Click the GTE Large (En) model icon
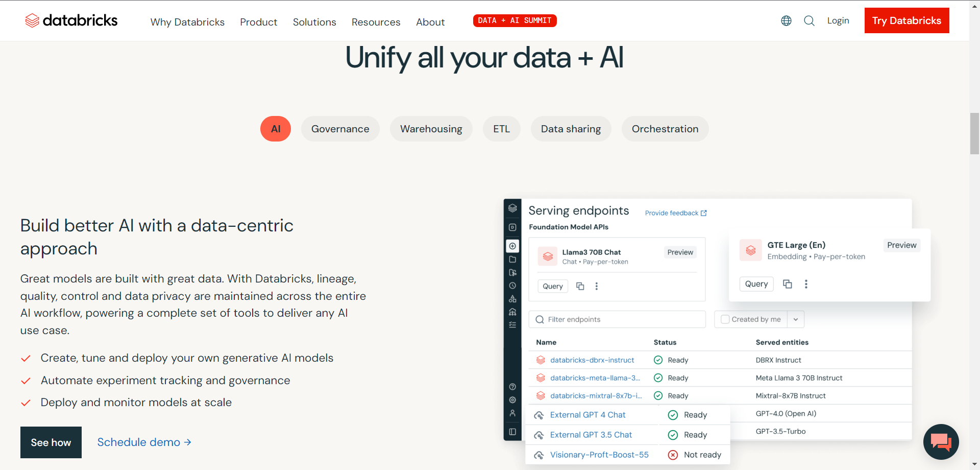This screenshot has height=470, width=980. coord(750,250)
